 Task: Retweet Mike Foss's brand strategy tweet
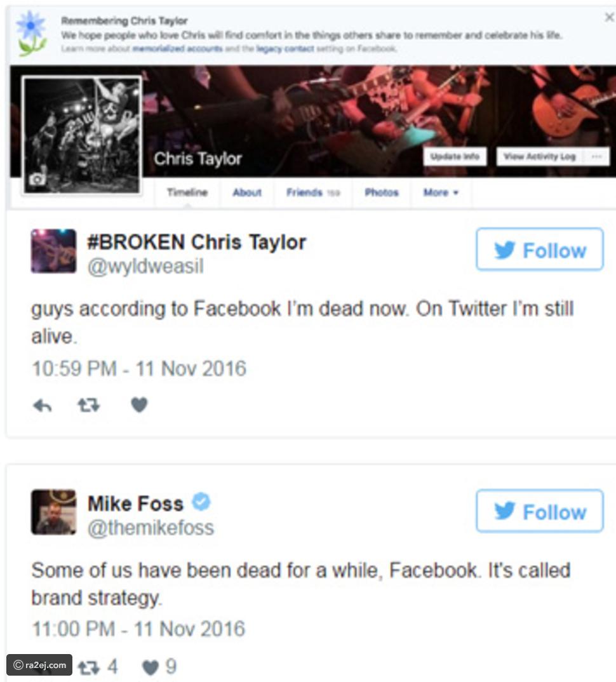[x=88, y=667]
